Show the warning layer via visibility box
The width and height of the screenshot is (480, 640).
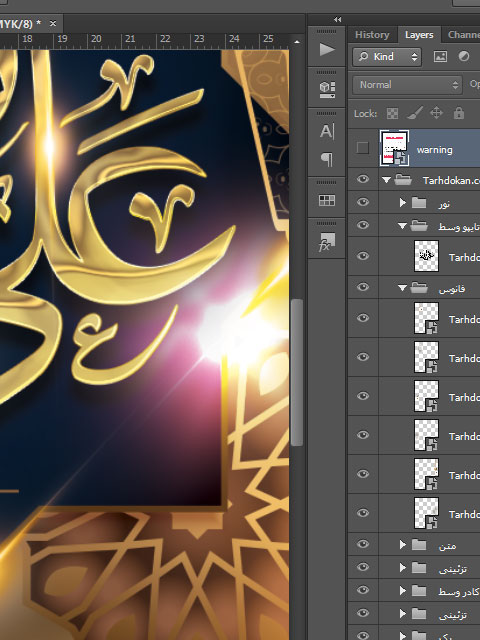tap(362, 148)
